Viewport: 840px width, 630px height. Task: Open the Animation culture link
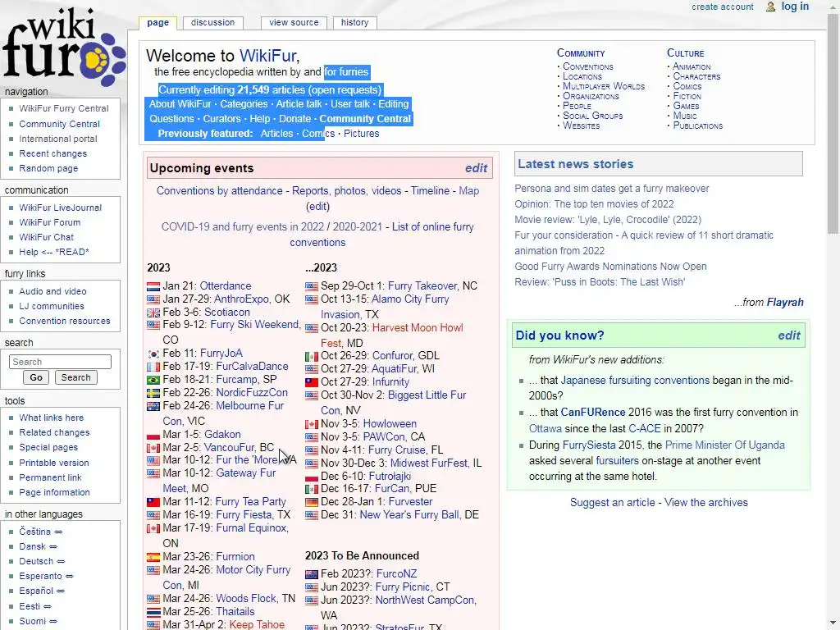pos(692,66)
